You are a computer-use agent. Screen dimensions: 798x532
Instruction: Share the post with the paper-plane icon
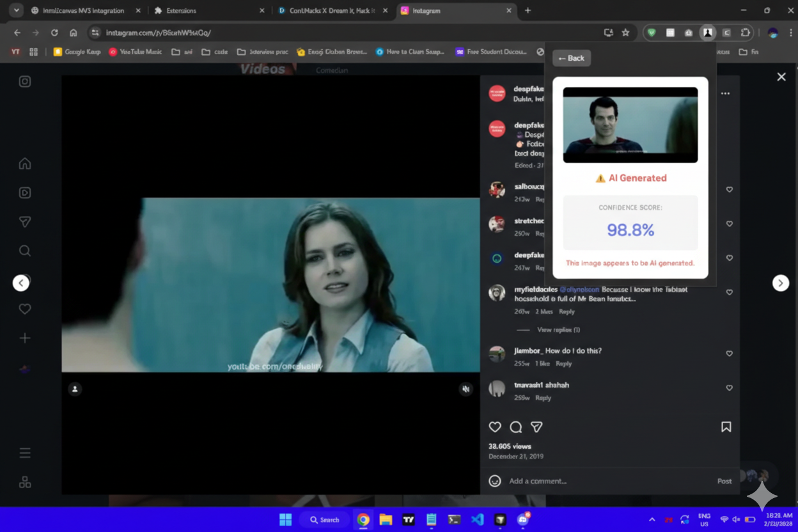536,426
